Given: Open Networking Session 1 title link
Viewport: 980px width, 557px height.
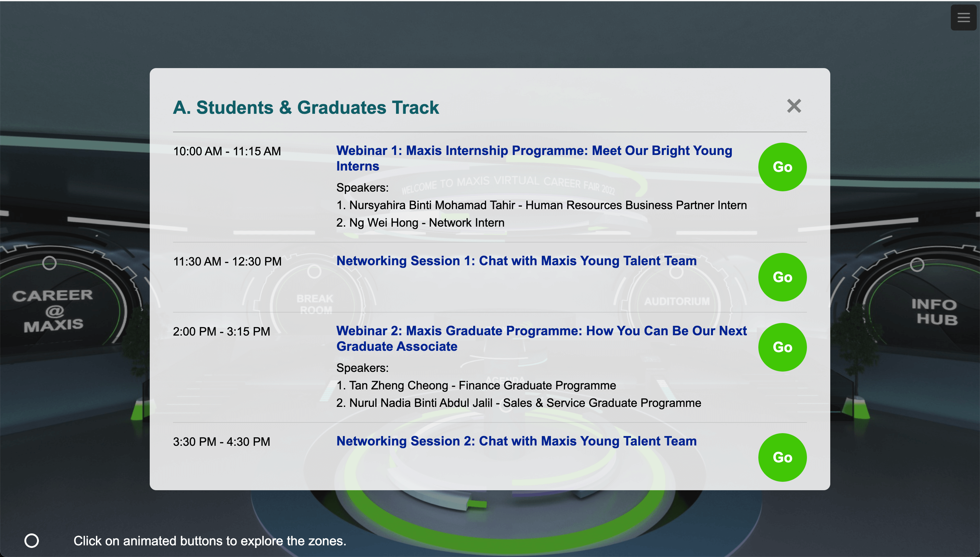Looking at the screenshot, I should [x=516, y=261].
